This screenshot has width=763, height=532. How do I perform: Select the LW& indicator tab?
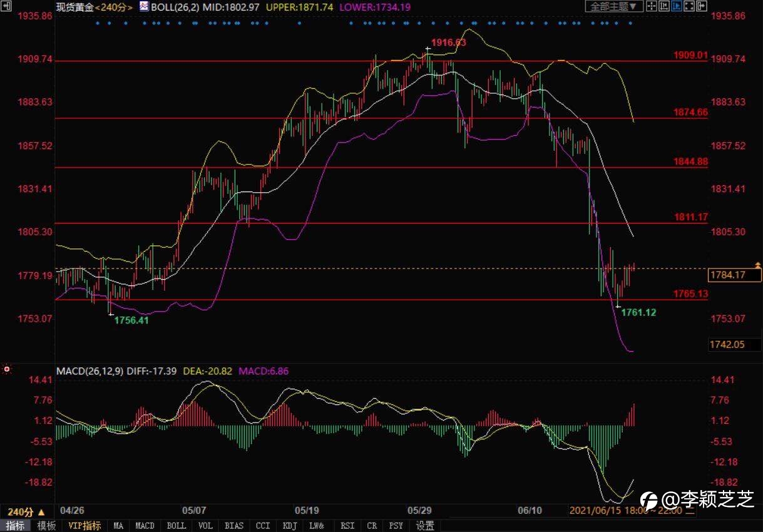click(317, 526)
